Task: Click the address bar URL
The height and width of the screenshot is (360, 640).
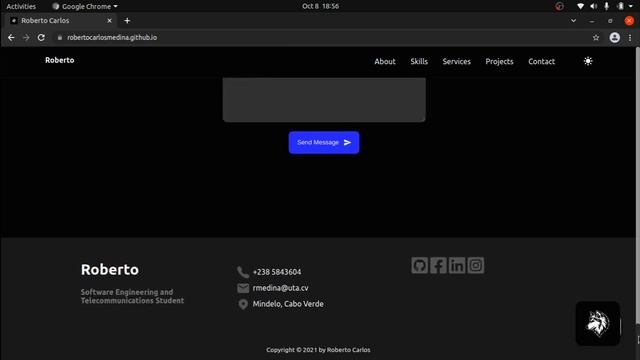Action: click(x=112, y=38)
